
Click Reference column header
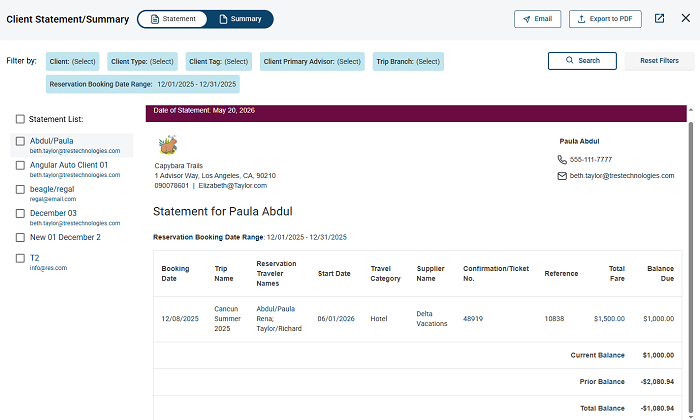tap(561, 274)
